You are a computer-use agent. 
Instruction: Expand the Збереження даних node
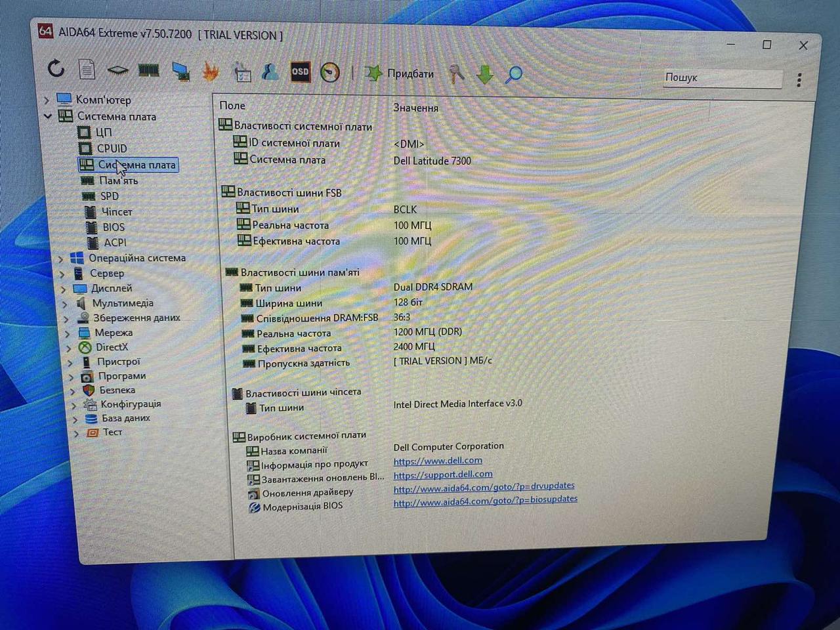66,318
